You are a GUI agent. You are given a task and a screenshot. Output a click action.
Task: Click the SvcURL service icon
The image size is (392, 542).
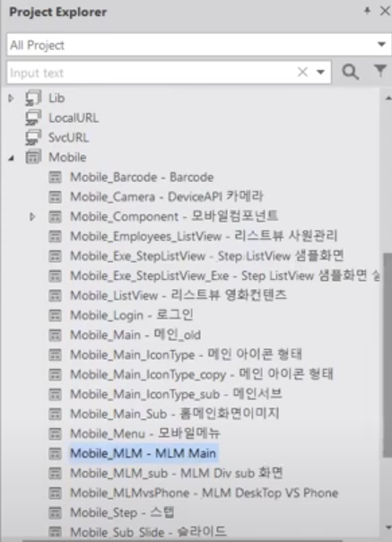click(x=33, y=137)
